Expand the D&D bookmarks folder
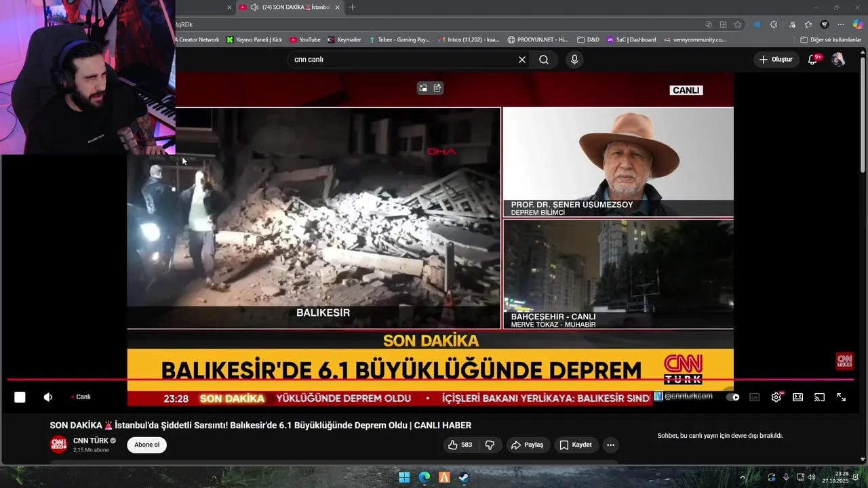Screen dimensions: 868x488 [588, 40]
